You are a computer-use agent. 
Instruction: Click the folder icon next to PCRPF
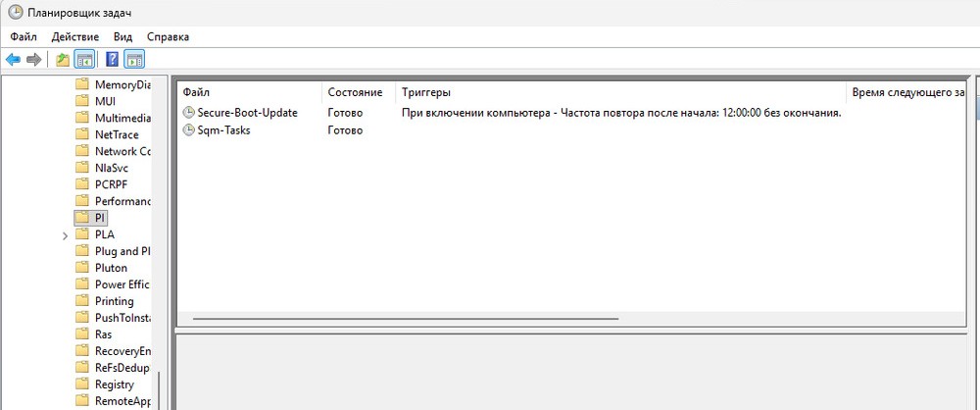(82, 184)
